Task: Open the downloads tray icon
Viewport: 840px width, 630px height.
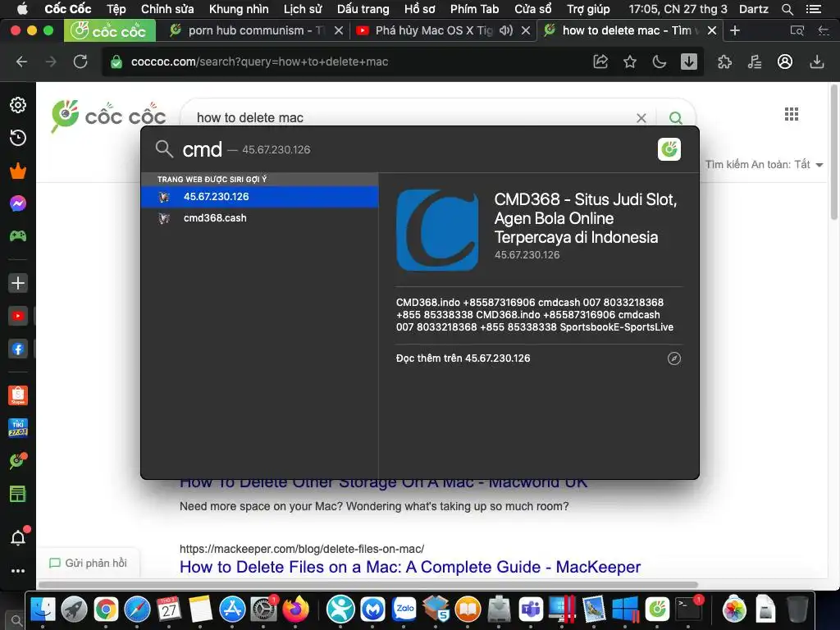Action: coord(816,62)
